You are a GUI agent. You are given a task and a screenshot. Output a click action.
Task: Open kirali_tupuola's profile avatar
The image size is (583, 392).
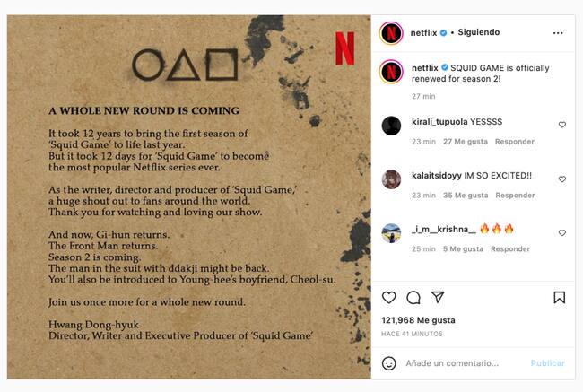tap(391, 125)
